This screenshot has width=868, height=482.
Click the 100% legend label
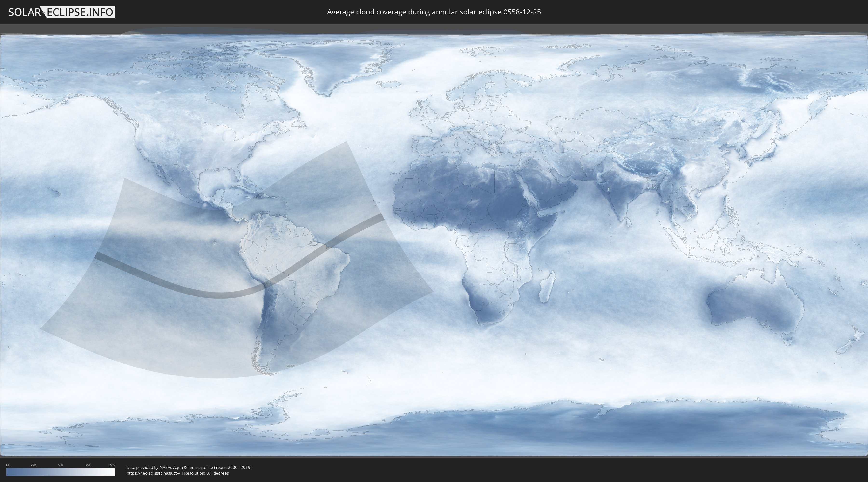[x=112, y=465]
